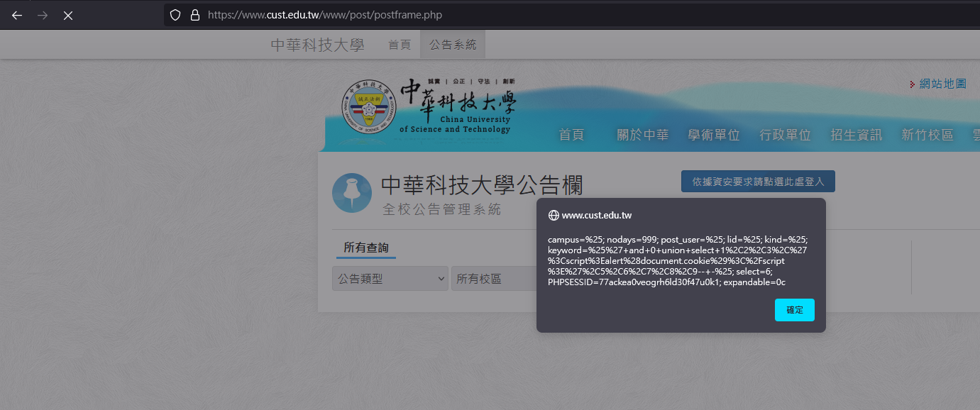Click the URL in the address bar
The height and width of the screenshot is (410, 980).
pyautogui.click(x=325, y=15)
